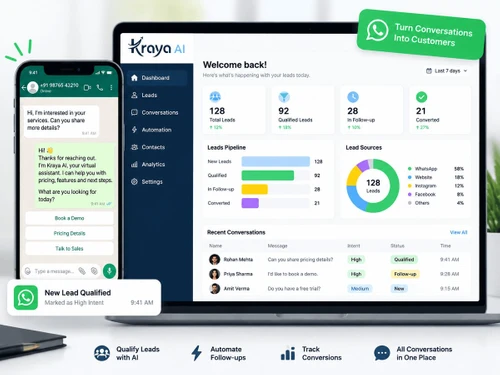Open the Last 7 days dropdown
This screenshot has width=500, height=375.
(x=447, y=71)
